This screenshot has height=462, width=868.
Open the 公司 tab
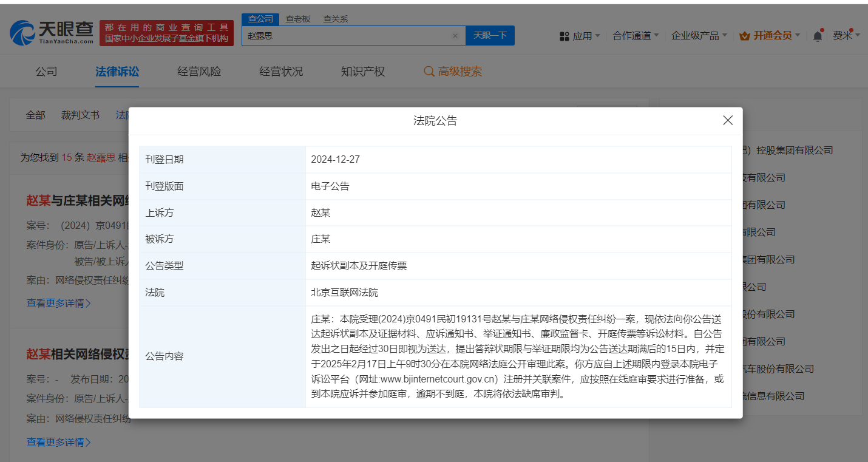point(46,72)
